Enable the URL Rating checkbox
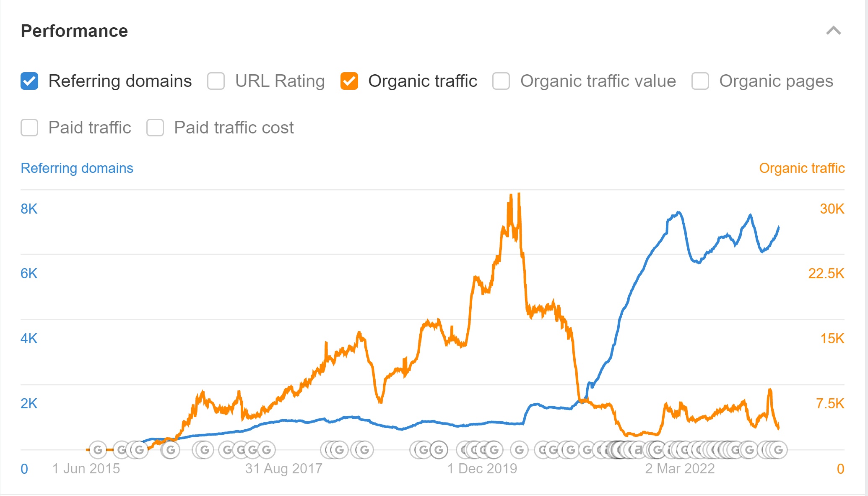The height and width of the screenshot is (496, 868). pos(216,81)
